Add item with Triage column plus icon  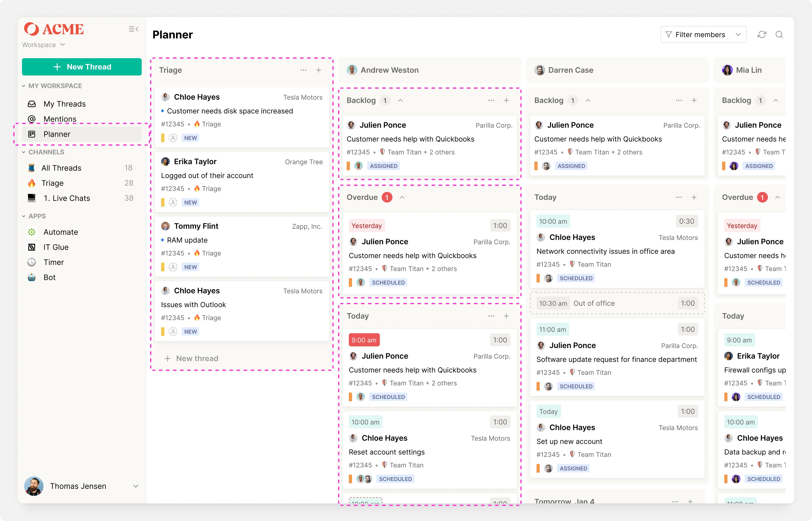(x=318, y=70)
